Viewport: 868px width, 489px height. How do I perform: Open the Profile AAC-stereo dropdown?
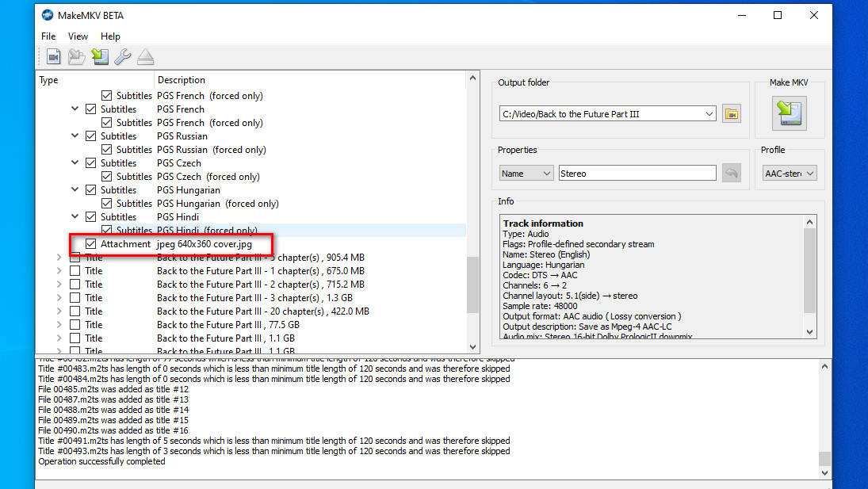[790, 173]
